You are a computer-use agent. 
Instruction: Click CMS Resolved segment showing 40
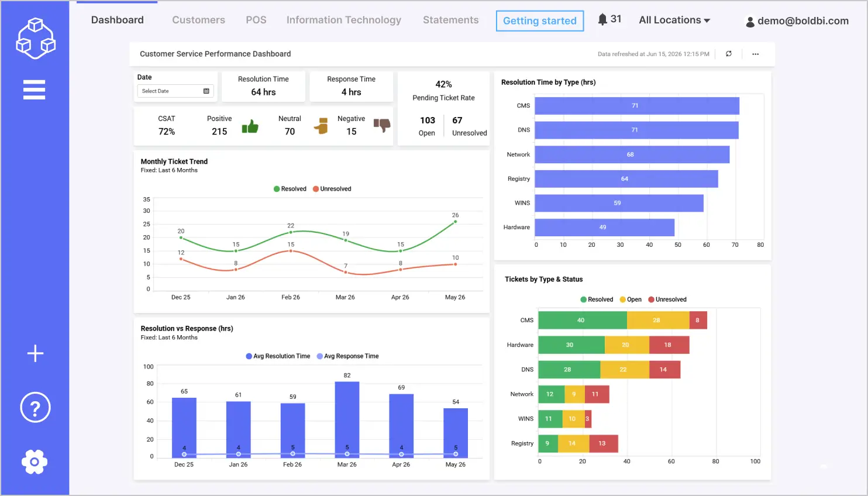[583, 321]
